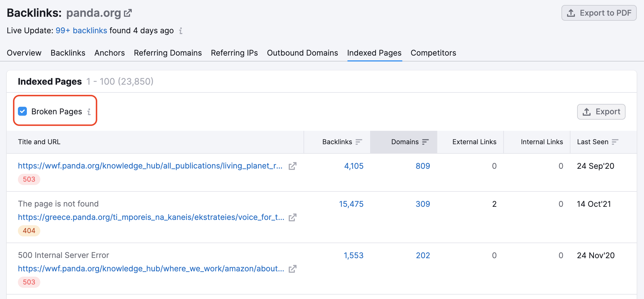Uncheck the Broken Pages checkbox

click(22, 111)
